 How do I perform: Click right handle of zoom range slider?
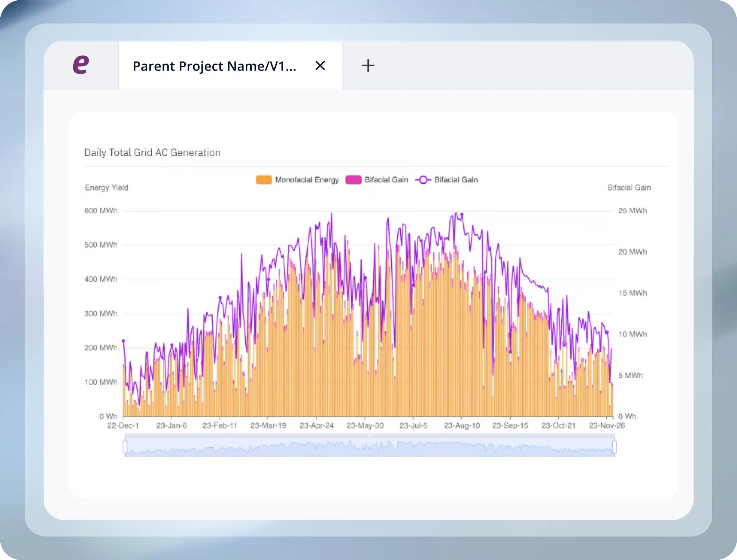click(614, 447)
